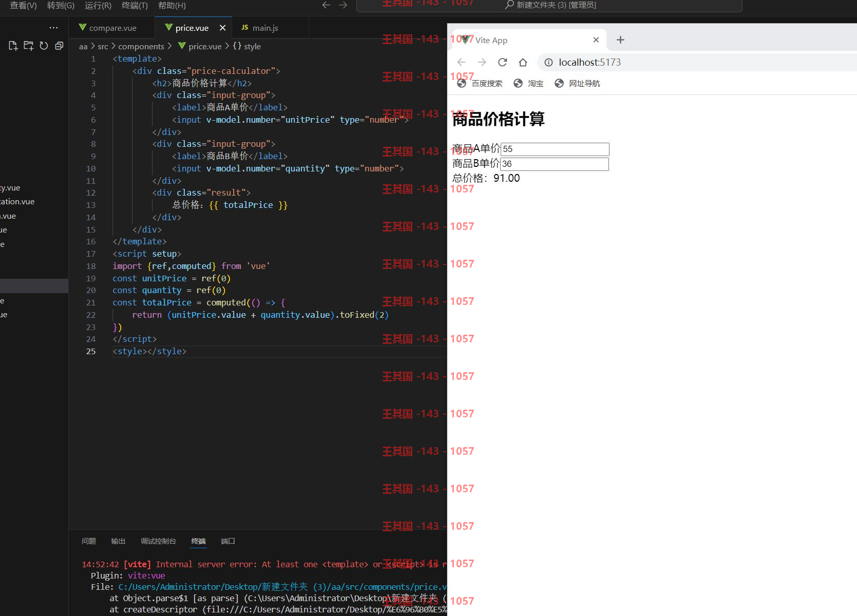Click the New Folder icon in explorer
The image size is (857, 616).
[29, 46]
